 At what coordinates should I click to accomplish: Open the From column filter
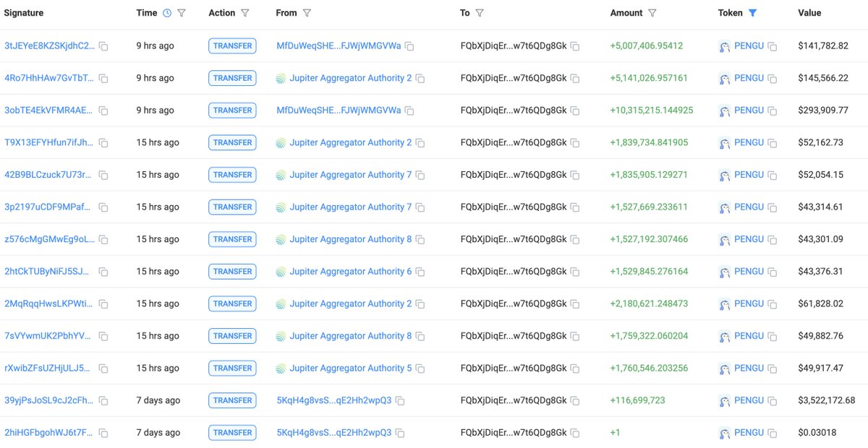click(307, 13)
